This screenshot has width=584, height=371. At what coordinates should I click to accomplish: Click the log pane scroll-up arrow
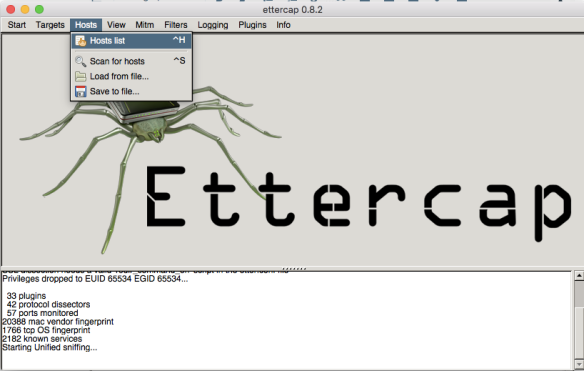click(x=579, y=276)
